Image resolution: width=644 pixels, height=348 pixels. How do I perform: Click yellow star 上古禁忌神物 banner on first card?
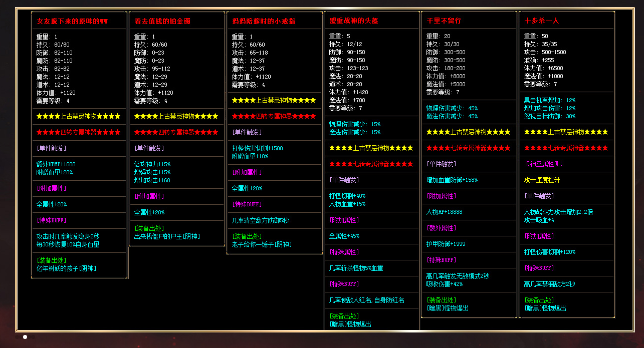click(x=78, y=116)
